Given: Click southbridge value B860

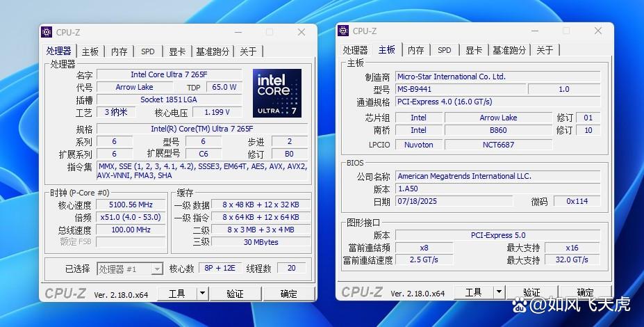Looking at the screenshot, I should (498, 130).
